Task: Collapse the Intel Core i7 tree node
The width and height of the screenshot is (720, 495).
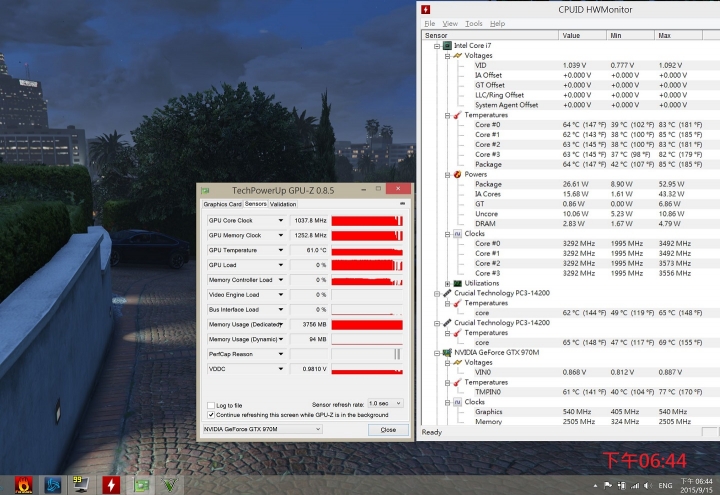Action: (x=437, y=46)
